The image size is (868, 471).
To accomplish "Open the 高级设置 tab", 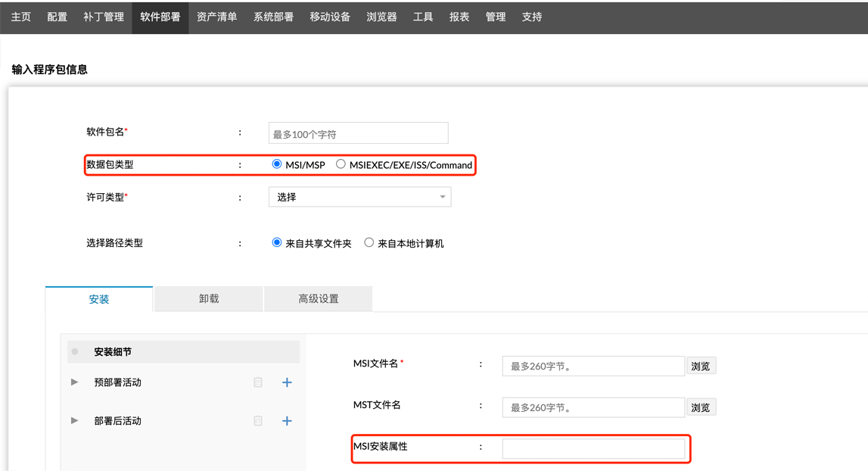I will coord(319,299).
